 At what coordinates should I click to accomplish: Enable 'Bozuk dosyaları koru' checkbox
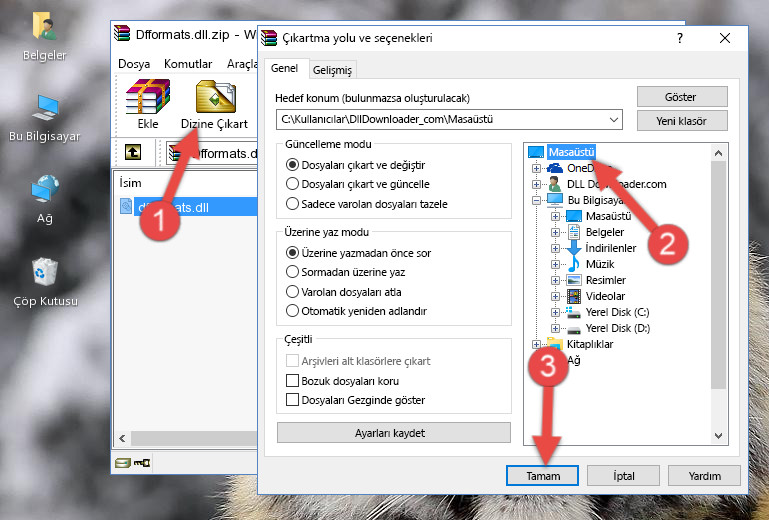[x=292, y=381]
